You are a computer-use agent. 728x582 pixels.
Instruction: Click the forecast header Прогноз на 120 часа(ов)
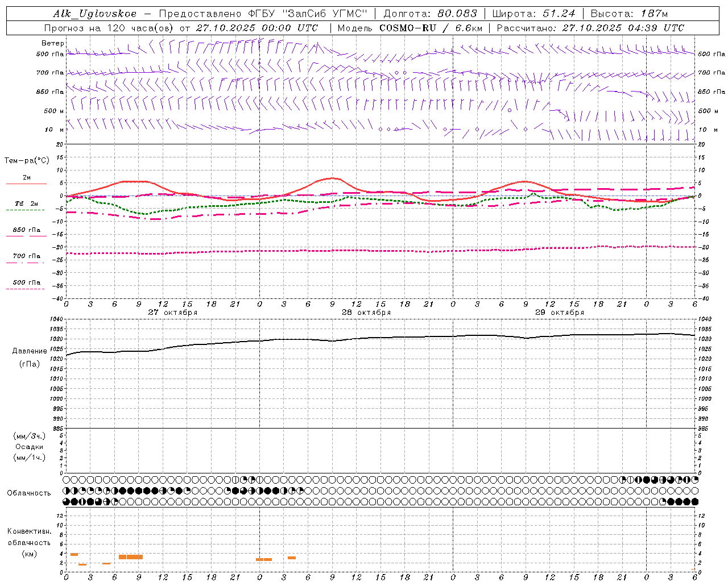point(109,28)
